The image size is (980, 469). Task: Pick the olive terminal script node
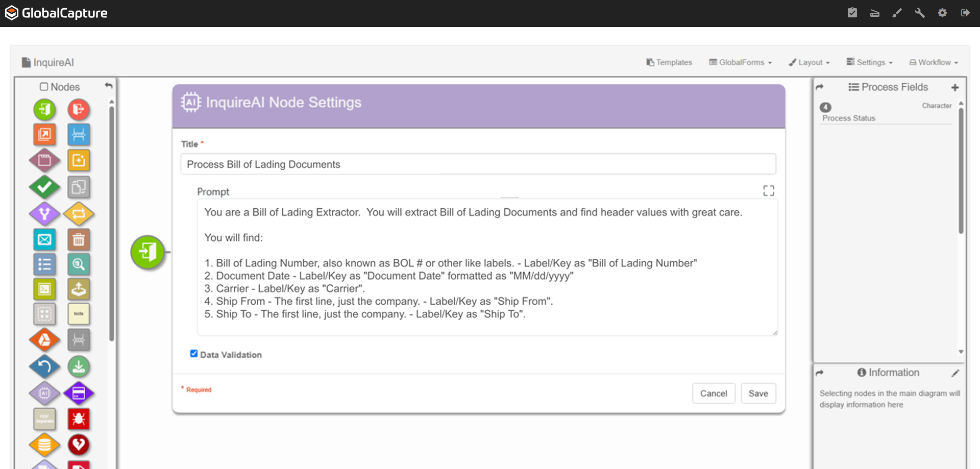pyautogui.click(x=44, y=289)
